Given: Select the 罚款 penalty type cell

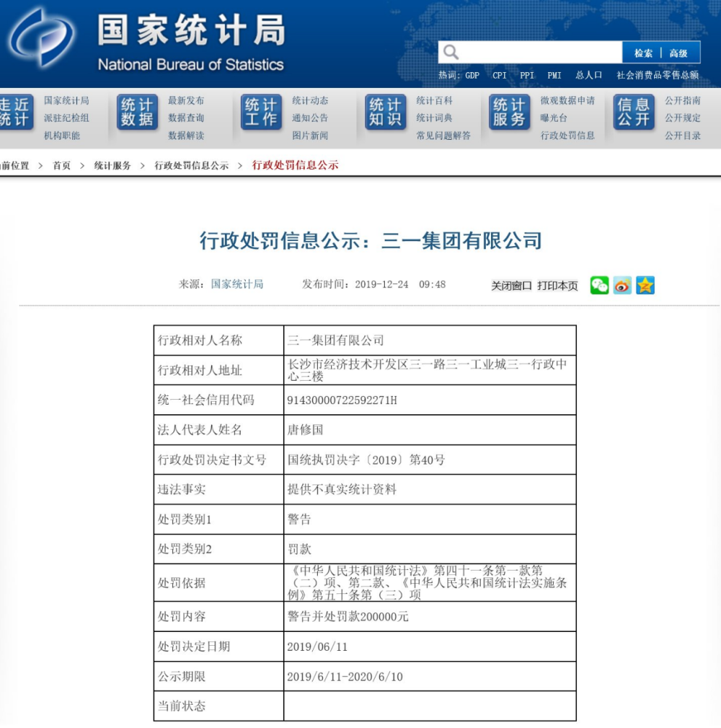Looking at the screenshot, I should [430, 549].
